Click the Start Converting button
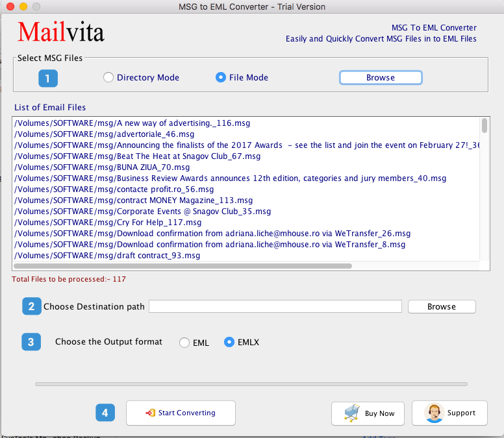504x438 pixels. click(x=181, y=413)
